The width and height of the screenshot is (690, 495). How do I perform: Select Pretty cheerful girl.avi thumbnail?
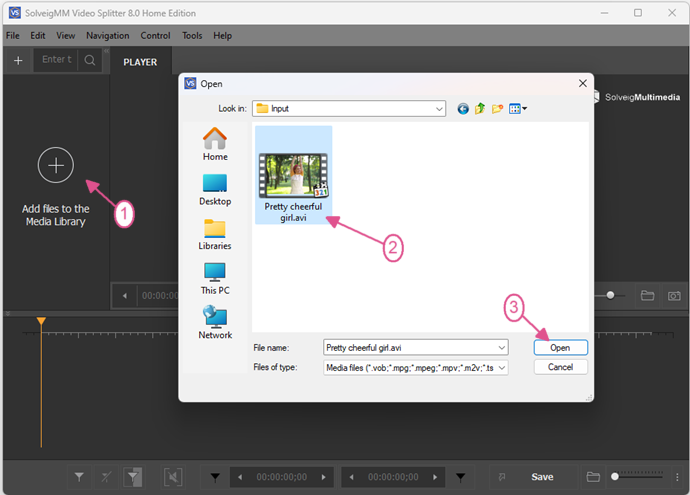(294, 175)
